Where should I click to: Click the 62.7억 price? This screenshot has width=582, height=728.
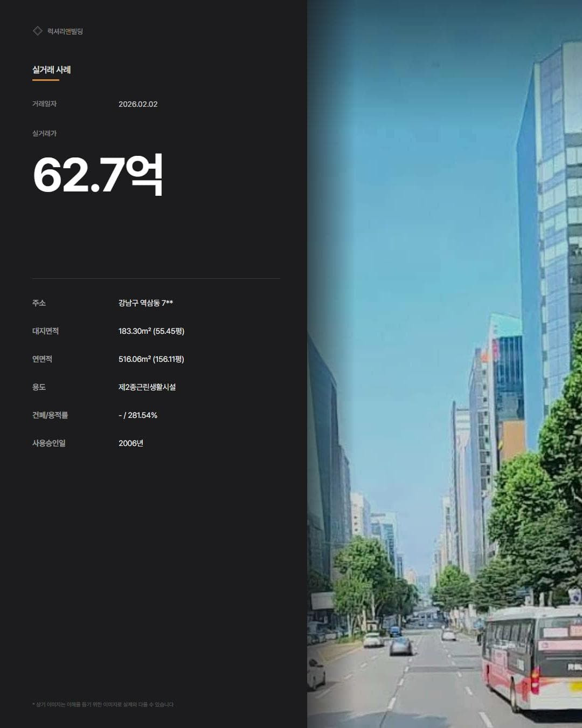pyautogui.click(x=98, y=175)
